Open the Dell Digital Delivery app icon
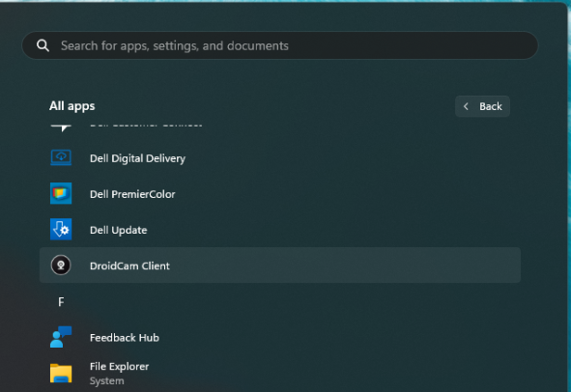 click(x=61, y=158)
